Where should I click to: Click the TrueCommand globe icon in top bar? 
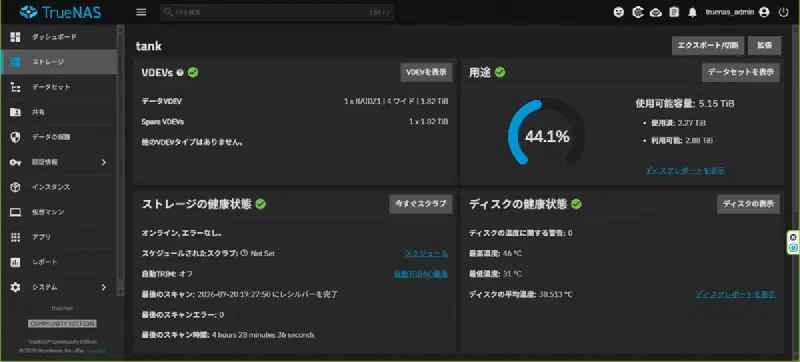click(x=637, y=12)
